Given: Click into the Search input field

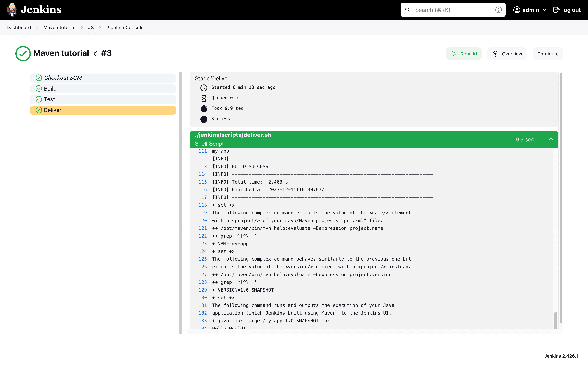Looking at the screenshot, I should [452, 10].
